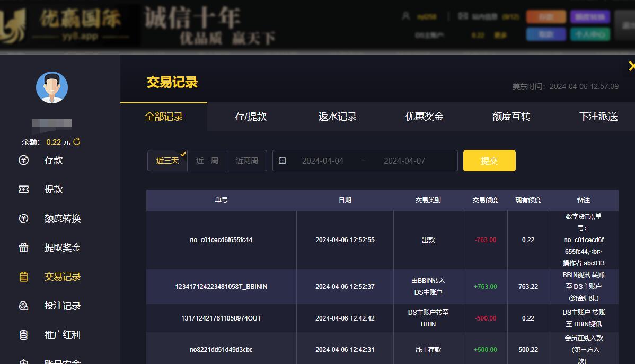Click the promotion dividend coins icon
This screenshot has width=635, height=364.
pos(23,335)
